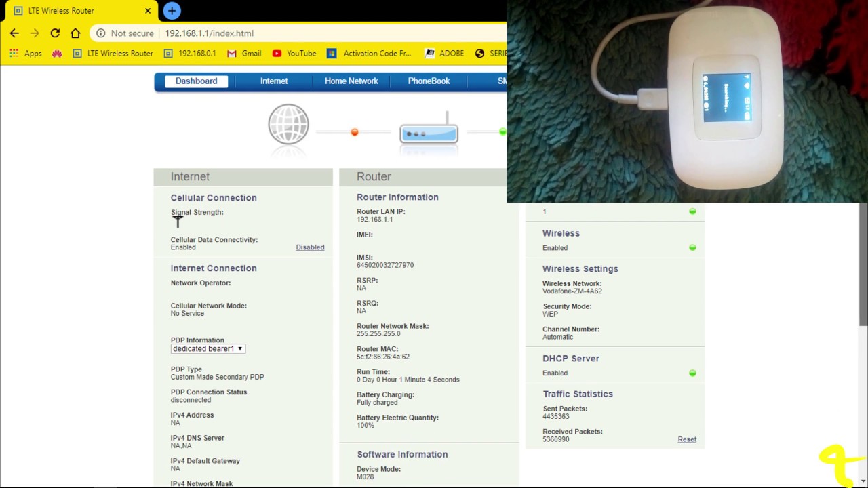The height and width of the screenshot is (488, 868).
Task: Close the LTE Wireless Router tab
Action: 148,11
